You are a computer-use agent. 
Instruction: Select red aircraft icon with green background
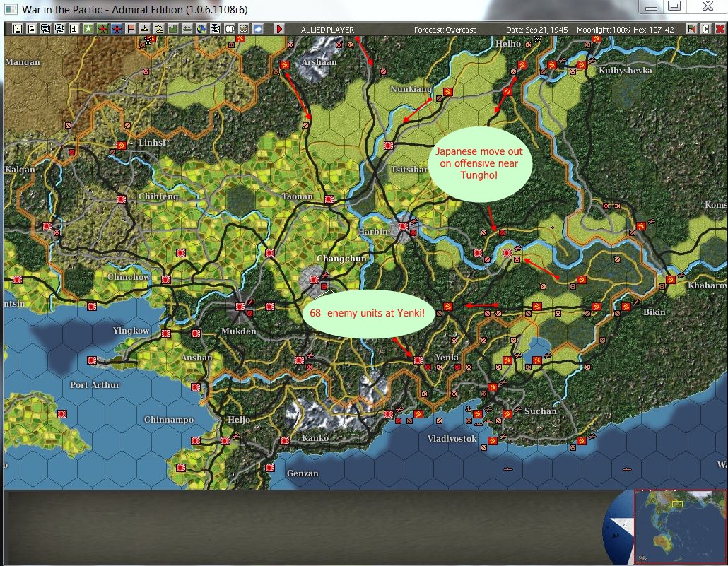click(102, 29)
